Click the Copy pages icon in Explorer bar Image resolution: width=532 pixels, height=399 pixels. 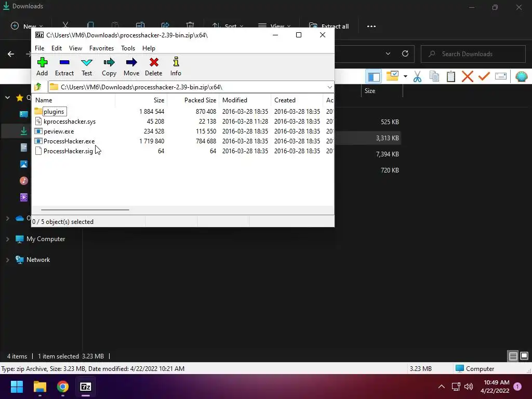pyautogui.click(x=434, y=76)
